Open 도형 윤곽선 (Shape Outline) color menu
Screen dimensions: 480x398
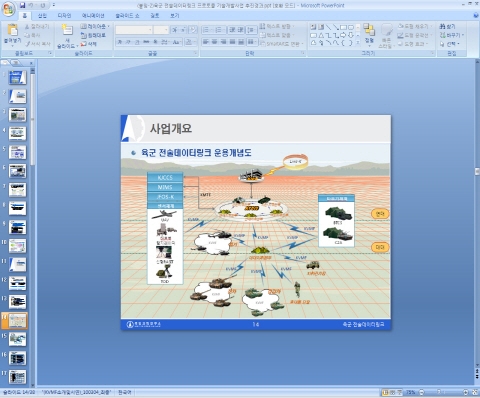pos(415,35)
